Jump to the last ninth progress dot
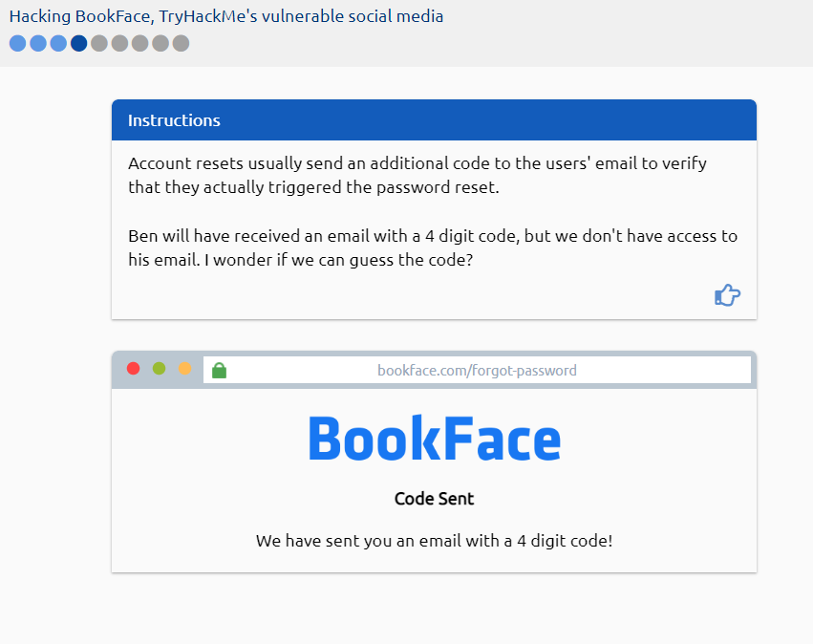 [x=181, y=43]
